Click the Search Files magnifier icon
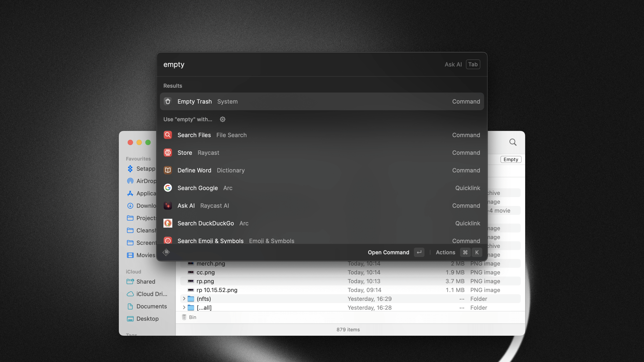The height and width of the screenshot is (362, 644). [168, 135]
